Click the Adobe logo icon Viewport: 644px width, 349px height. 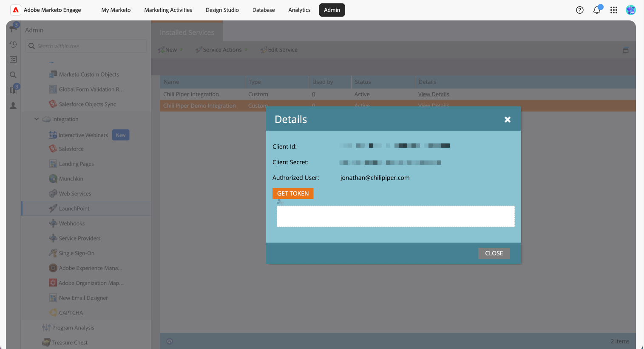(16, 10)
